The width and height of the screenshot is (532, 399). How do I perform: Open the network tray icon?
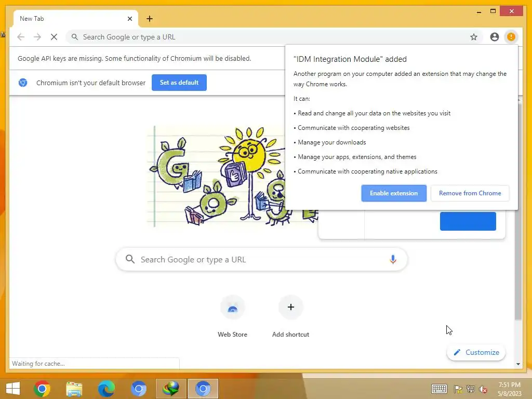(471, 389)
